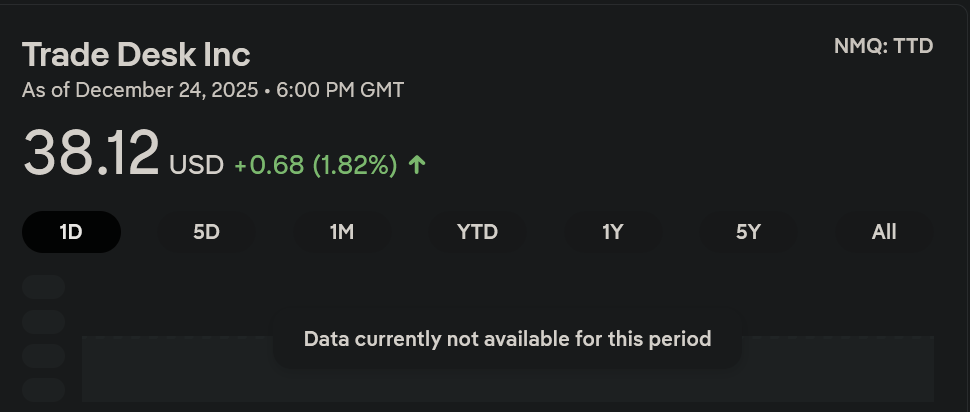Viewport: 970px width, 412px height.
Task: Click the NMQ: TTD ticker label
Action: point(883,46)
